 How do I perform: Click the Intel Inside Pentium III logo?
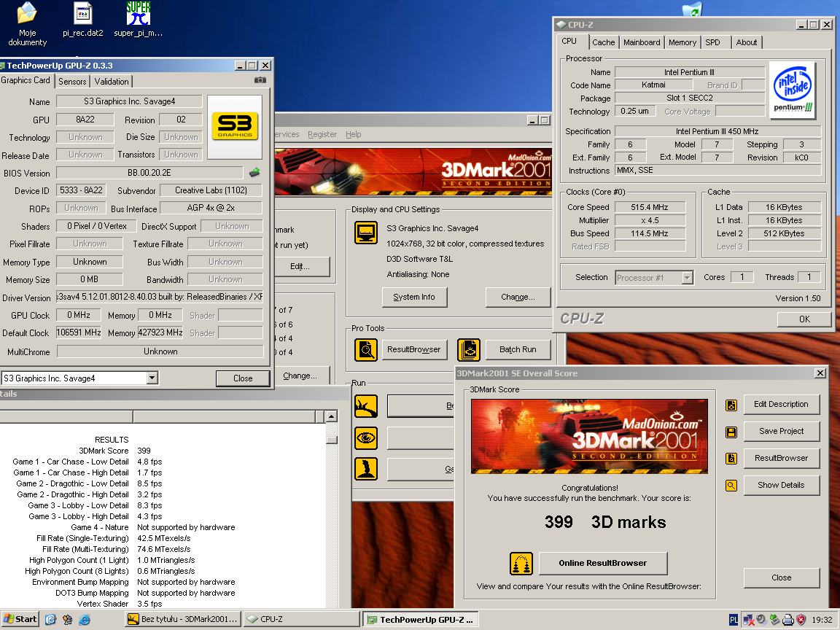tap(793, 90)
